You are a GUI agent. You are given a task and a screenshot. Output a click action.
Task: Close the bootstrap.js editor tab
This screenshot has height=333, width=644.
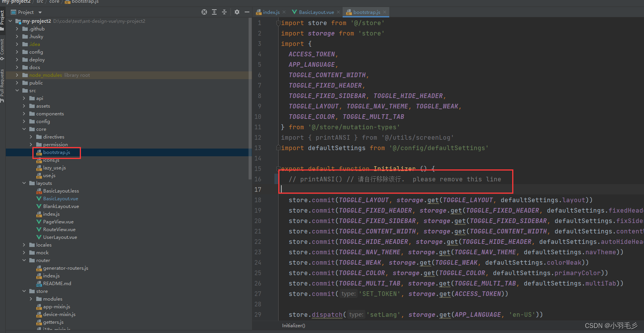tap(385, 12)
